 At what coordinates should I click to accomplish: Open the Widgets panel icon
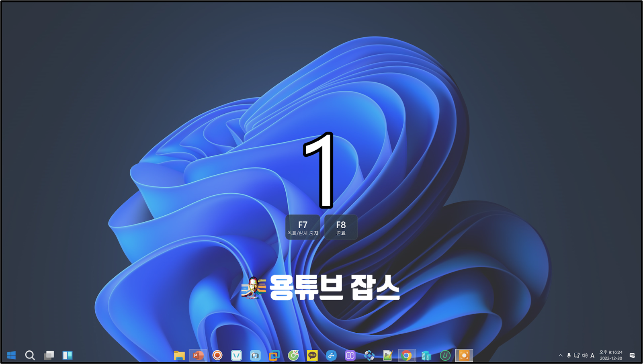point(68,355)
